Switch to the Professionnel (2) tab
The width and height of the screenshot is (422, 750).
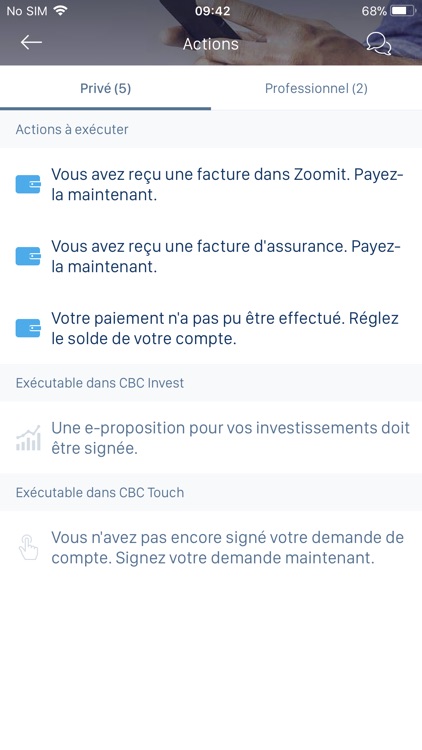click(x=316, y=88)
